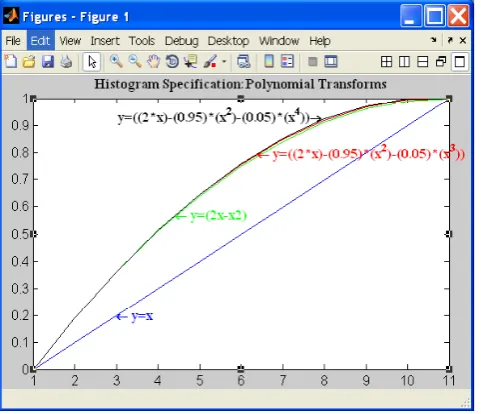Print the figure using the printer icon
This screenshot has height=414, width=481.
[x=66, y=62]
